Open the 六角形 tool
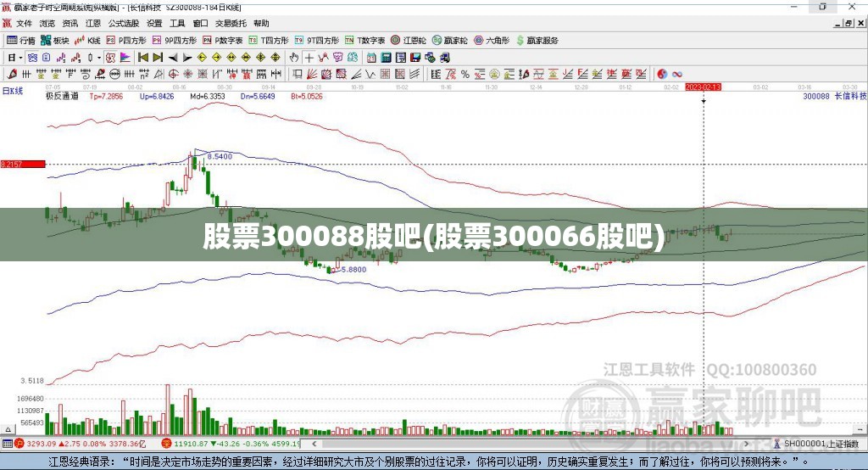 (492, 40)
